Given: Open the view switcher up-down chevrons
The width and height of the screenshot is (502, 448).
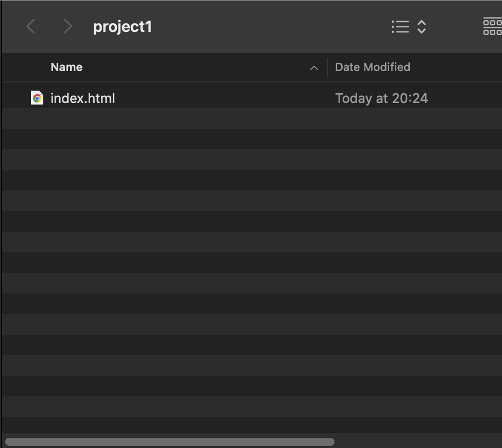Looking at the screenshot, I should point(422,27).
